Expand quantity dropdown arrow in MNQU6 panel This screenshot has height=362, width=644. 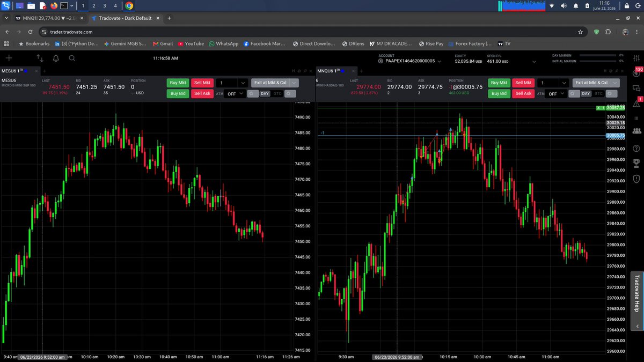pyautogui.click(x=564, y=83)
